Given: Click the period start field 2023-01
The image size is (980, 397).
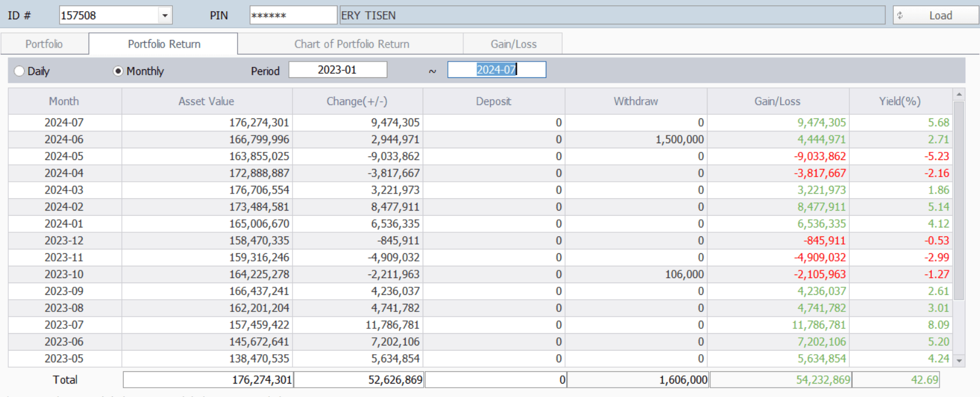Looking at the screenshot, I should pos(338,70).
